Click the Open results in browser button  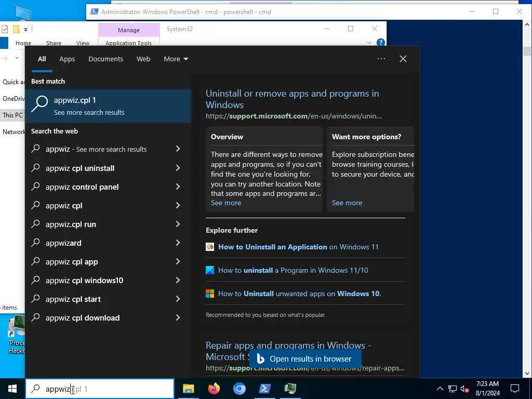coord(305,359)
